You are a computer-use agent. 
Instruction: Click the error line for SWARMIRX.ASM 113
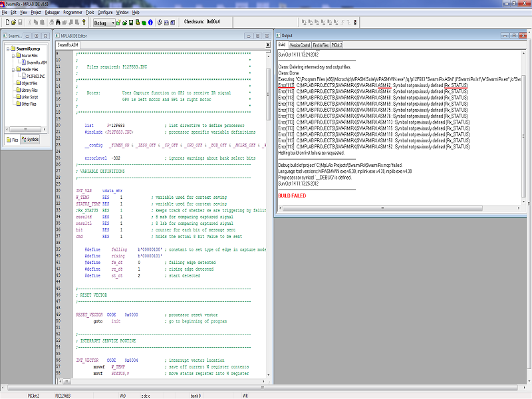(374, 122)
